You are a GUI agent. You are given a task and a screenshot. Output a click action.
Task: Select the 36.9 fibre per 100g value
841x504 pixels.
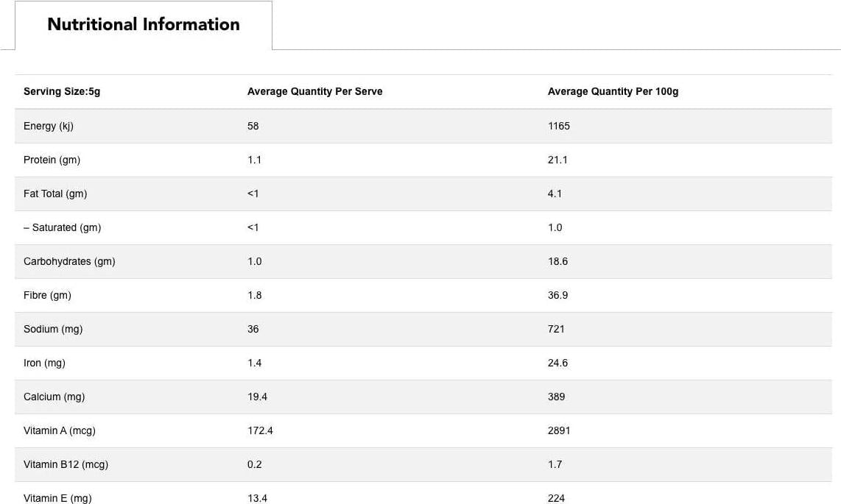coord(557,295)
